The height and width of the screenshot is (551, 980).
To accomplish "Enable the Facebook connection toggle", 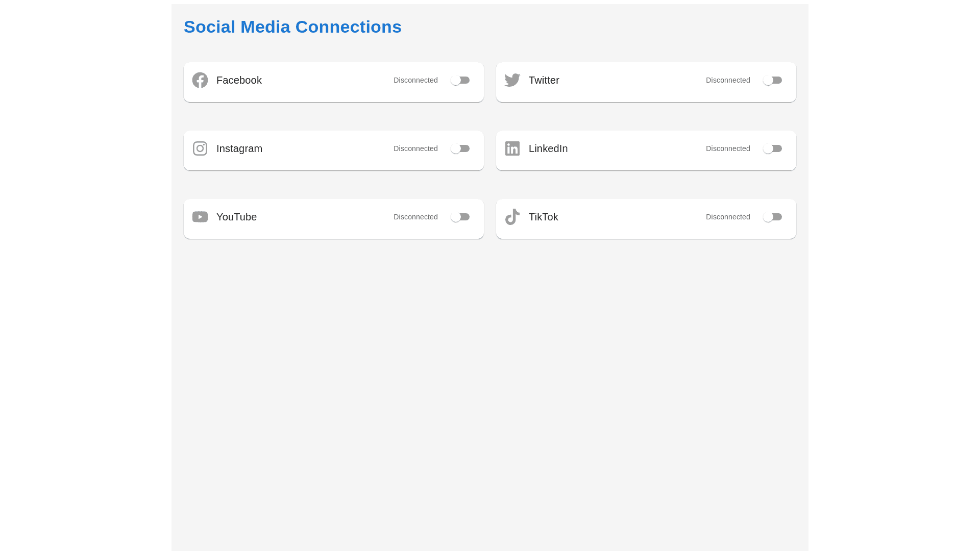I will pos(460,80).
